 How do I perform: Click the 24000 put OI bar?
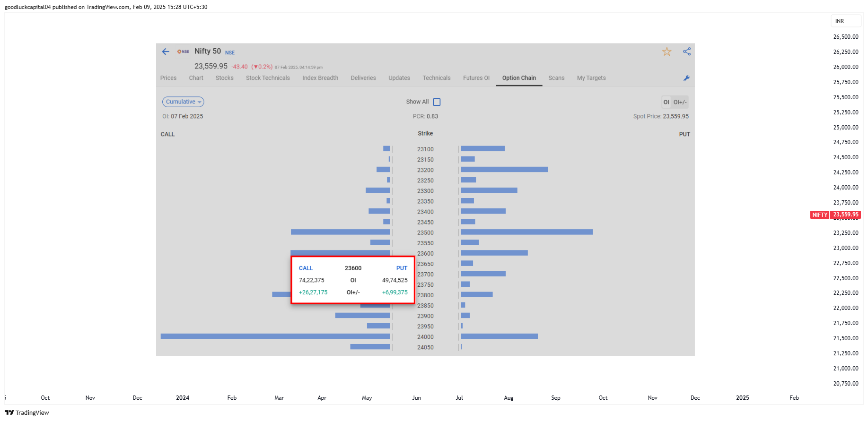pyautogui.click(x=500, y=336)
